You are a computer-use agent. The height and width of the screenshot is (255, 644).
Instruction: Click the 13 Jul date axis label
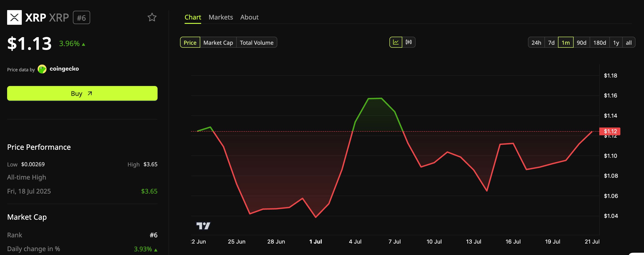[x=474, y=241]
